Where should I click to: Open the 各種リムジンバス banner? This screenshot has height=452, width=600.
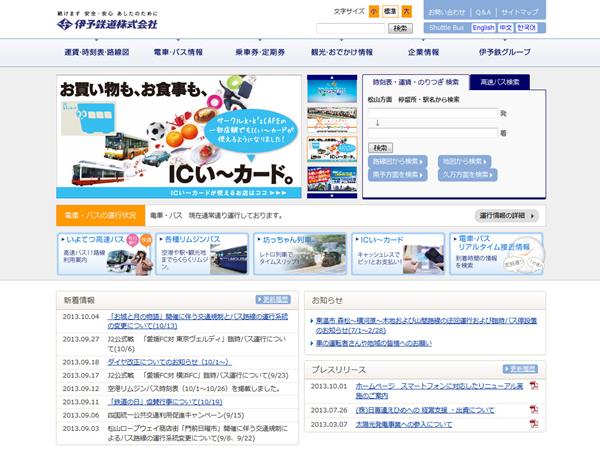tap(202, 254)
